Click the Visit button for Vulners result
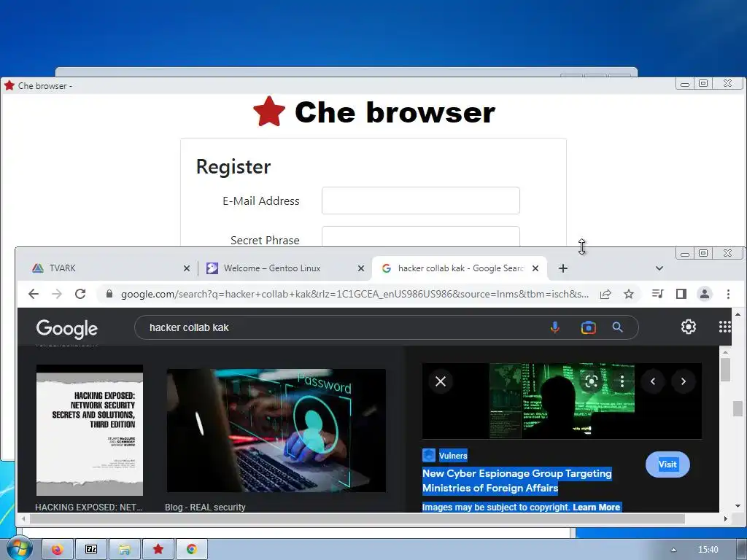 click(667, 464)
